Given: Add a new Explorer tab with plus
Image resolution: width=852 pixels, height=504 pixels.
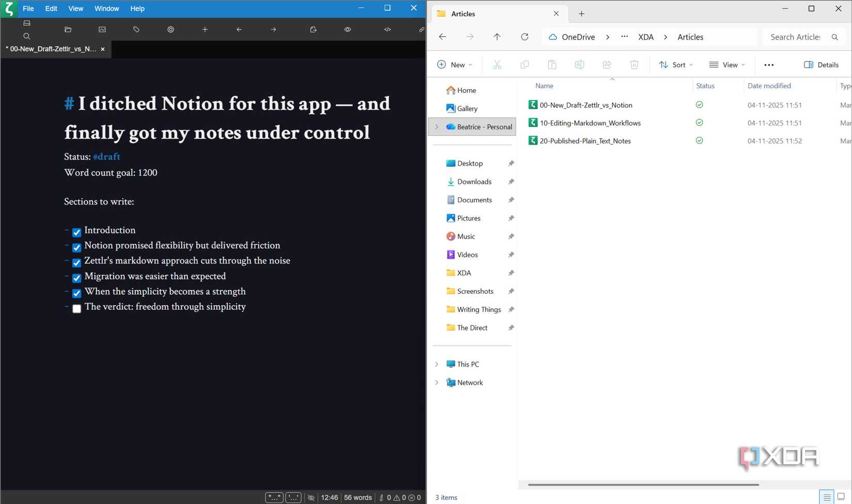Looking at the screenshot, I should click(581, 14).
